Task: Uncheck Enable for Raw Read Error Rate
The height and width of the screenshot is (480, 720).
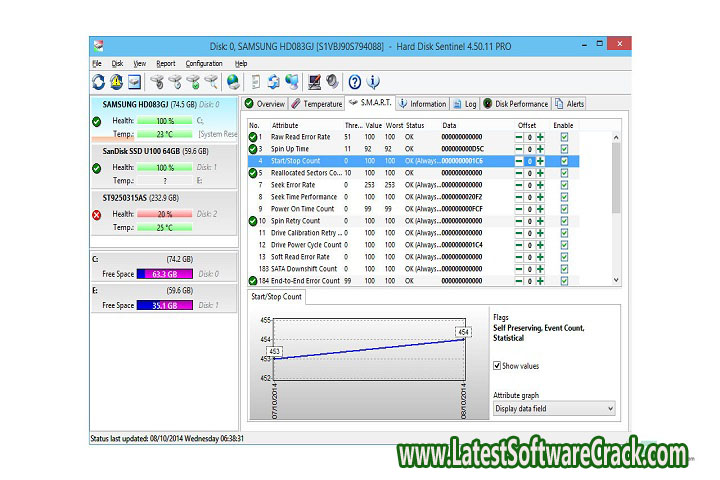Action: click(564, 137)
